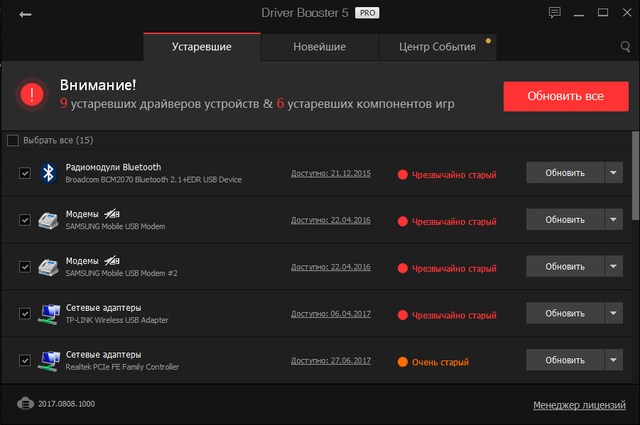
Task: Update the TP-LINK Wireless USB Adapter driver
Action: point(565,313)
